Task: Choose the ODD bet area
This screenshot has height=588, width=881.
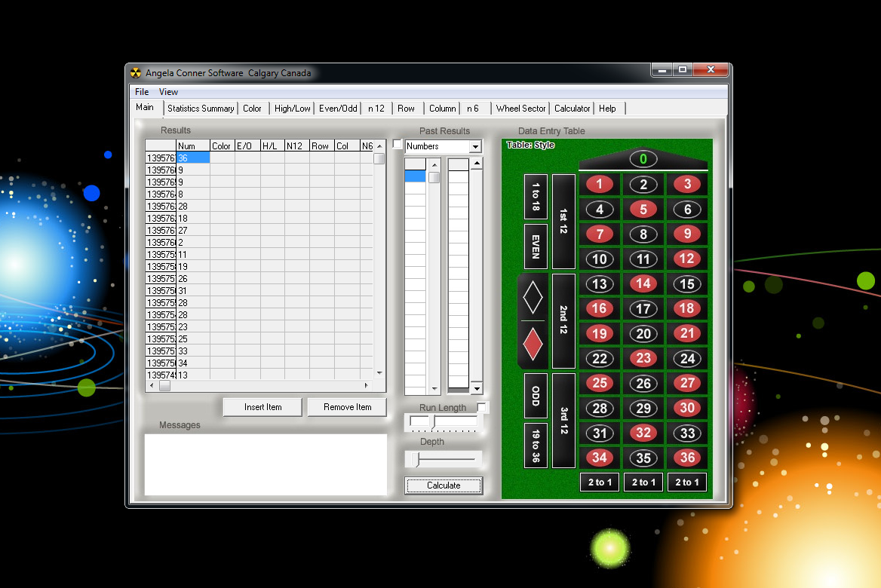Action: coord(536,396)
